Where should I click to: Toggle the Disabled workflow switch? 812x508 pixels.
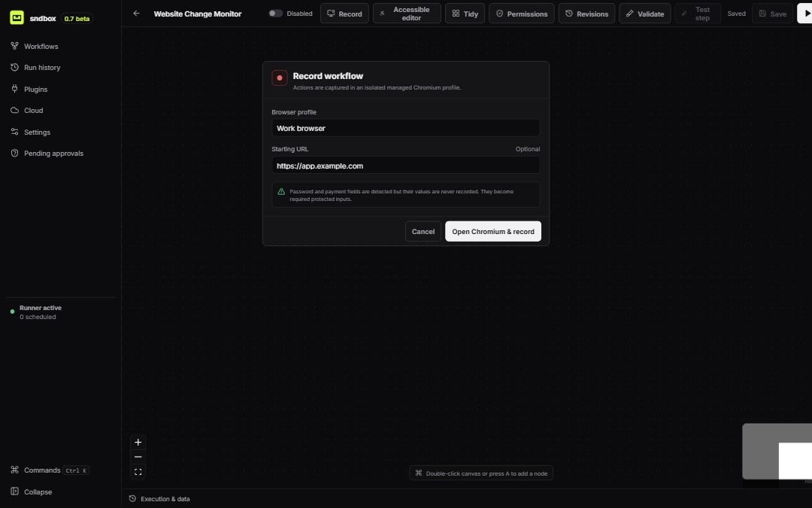pos(275,14)
